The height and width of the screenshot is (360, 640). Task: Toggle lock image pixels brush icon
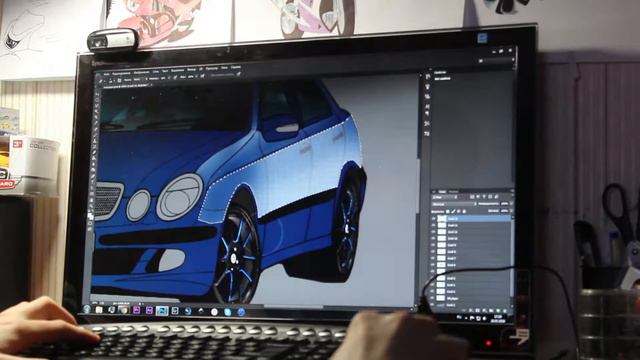point(453,211)
